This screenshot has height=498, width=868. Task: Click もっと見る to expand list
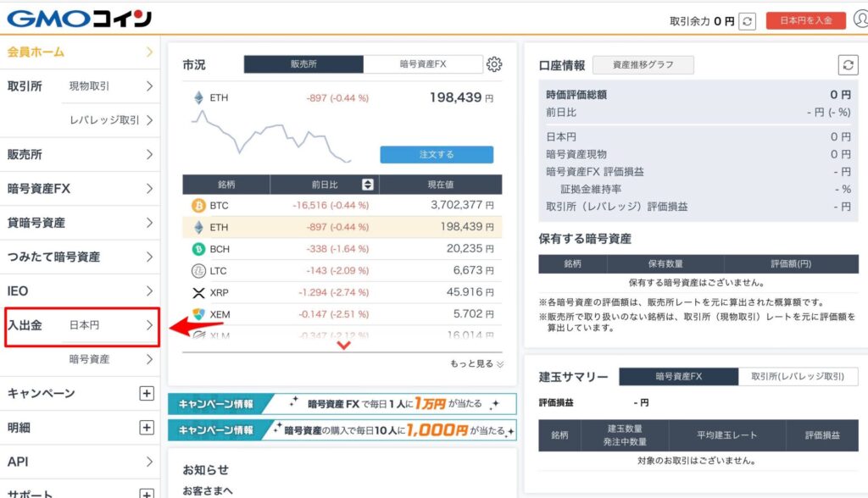click(x=476, y=363)
